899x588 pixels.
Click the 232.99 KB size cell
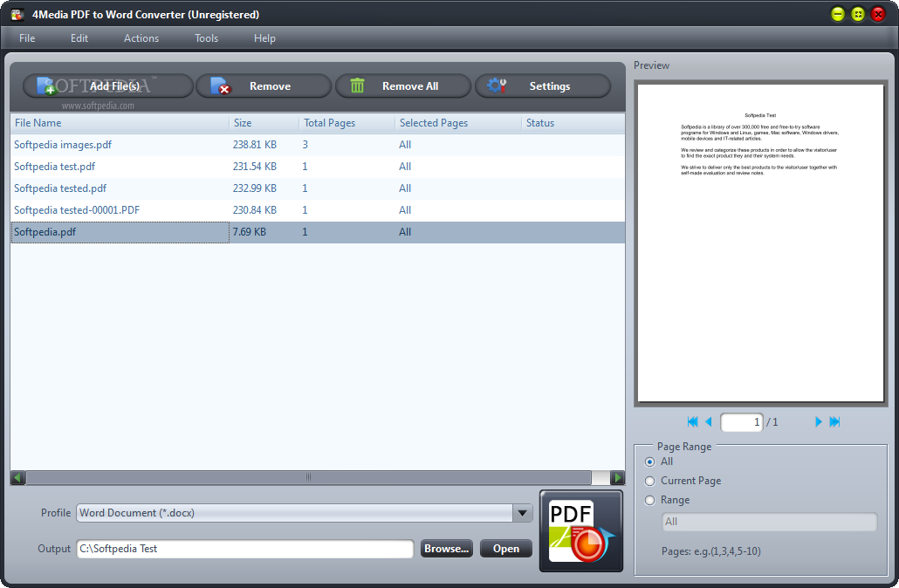click(x=255, y=188)
